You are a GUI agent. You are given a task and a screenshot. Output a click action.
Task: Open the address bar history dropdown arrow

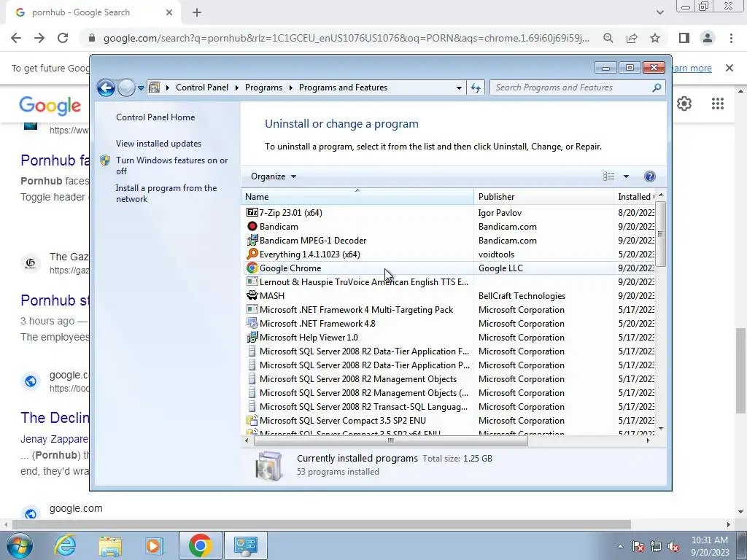(x=459, y=87)
